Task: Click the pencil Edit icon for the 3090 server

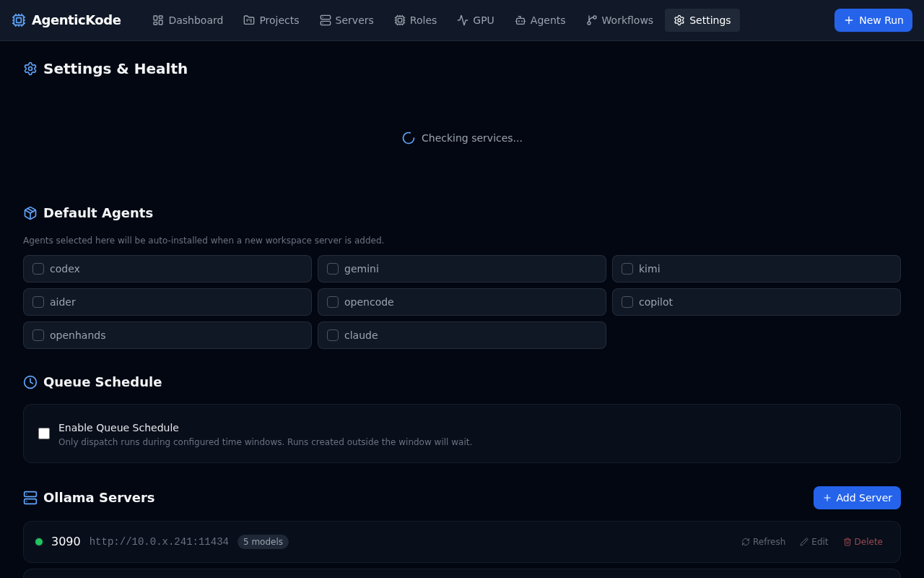Action: click(x=803, y=541)
